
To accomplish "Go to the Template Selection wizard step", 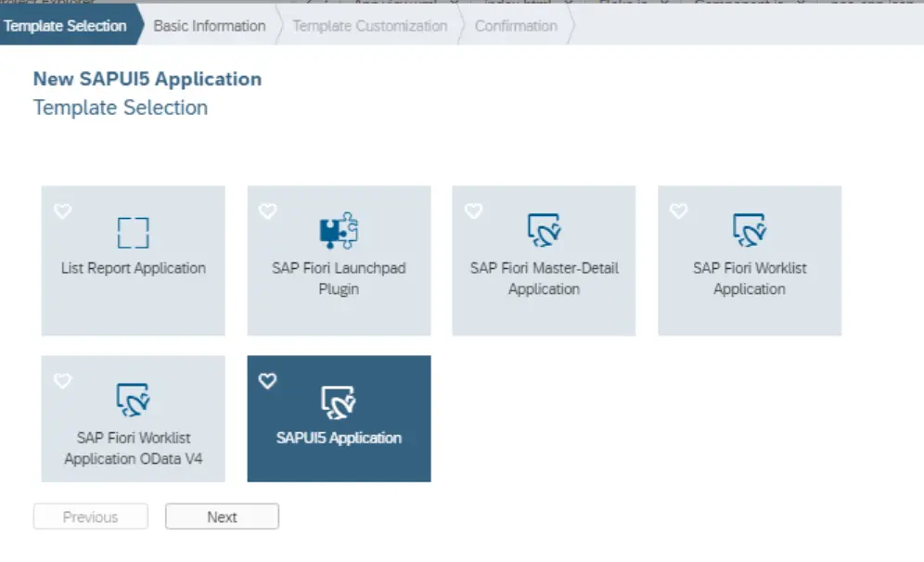I will point(65,26).
